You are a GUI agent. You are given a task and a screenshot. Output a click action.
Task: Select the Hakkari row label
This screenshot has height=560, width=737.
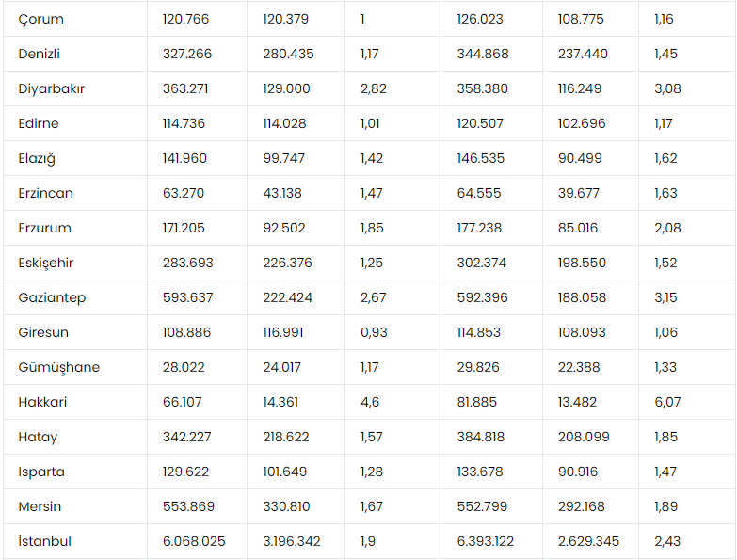pyautogui.click(x=42, y=402)
